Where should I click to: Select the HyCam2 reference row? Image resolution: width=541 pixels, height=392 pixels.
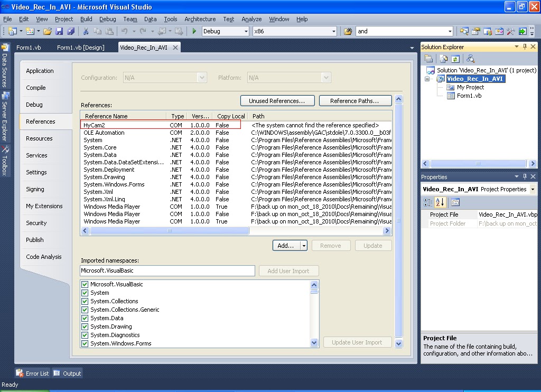236,125
